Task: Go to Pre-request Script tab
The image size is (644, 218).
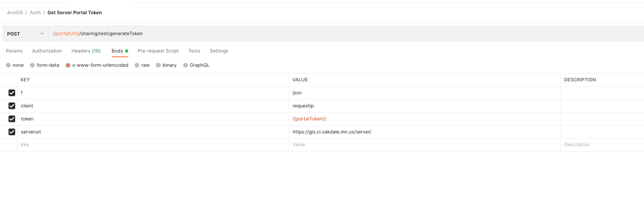Action: (158, 51)
